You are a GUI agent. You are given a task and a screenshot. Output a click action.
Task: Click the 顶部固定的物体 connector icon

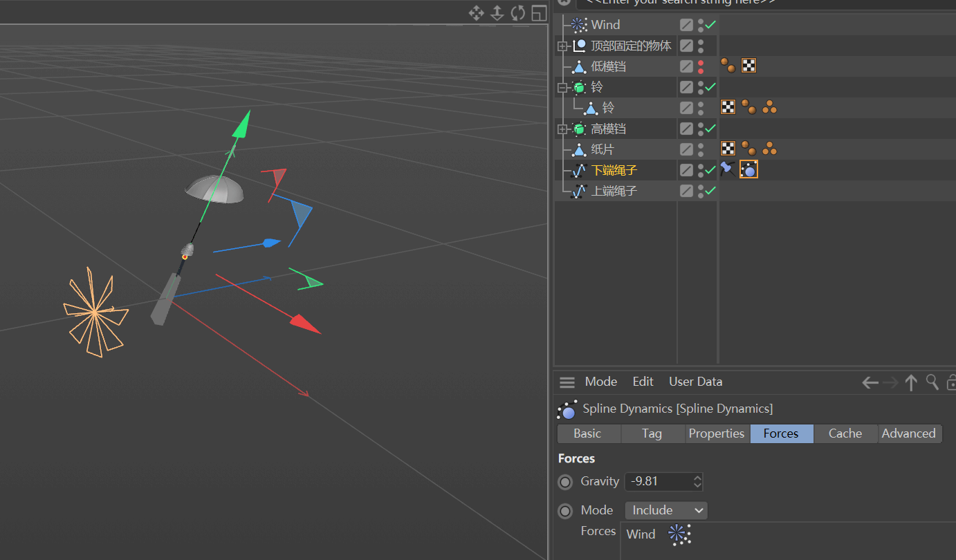[x=579, y=46]
